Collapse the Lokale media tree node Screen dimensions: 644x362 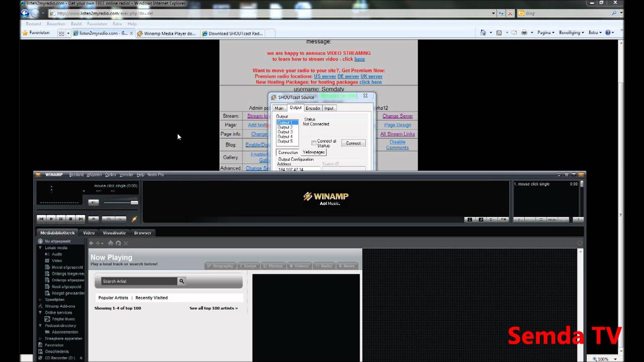click(x=40, y=248)
